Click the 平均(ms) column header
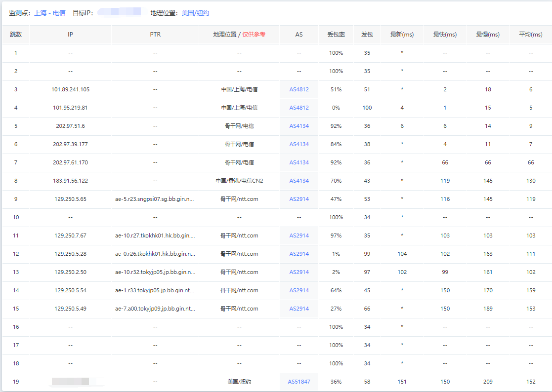Screen dimensions: 552x392 coord(531,35)
